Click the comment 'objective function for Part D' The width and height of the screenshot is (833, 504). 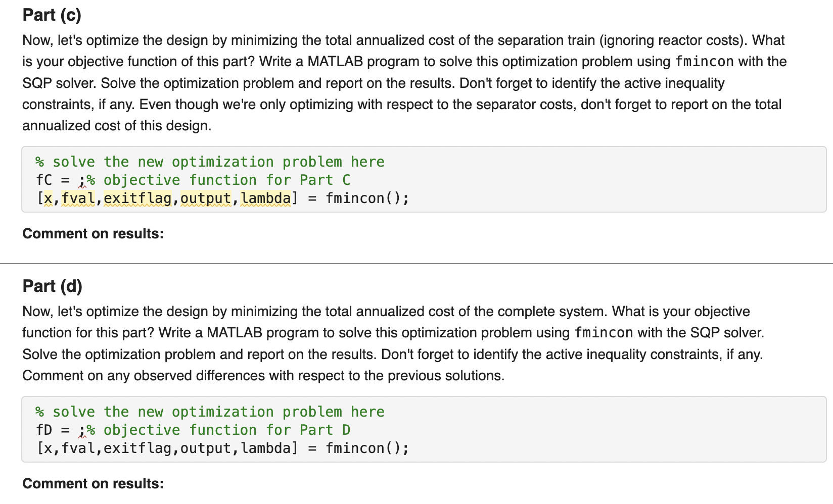click(x=227, y=430)
